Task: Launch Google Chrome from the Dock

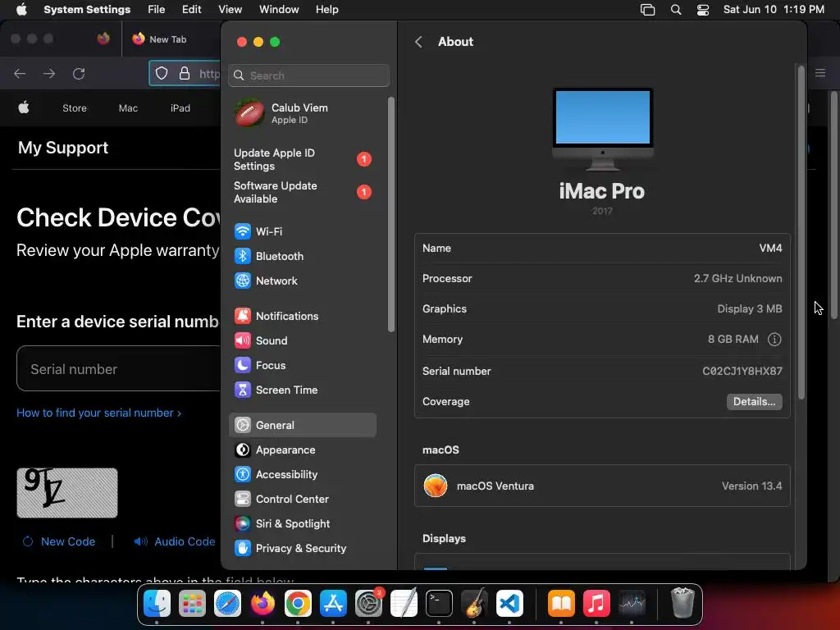Action: (x=298, y=604)
